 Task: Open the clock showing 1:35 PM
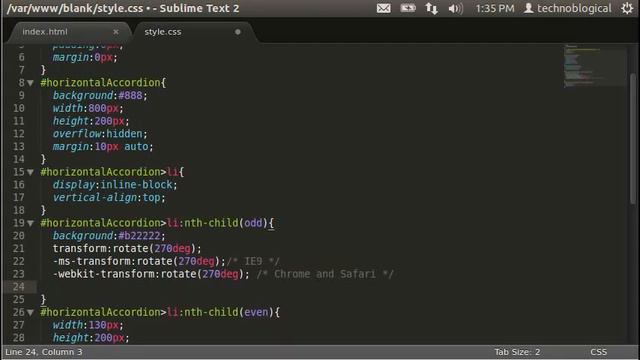[495, 9]
